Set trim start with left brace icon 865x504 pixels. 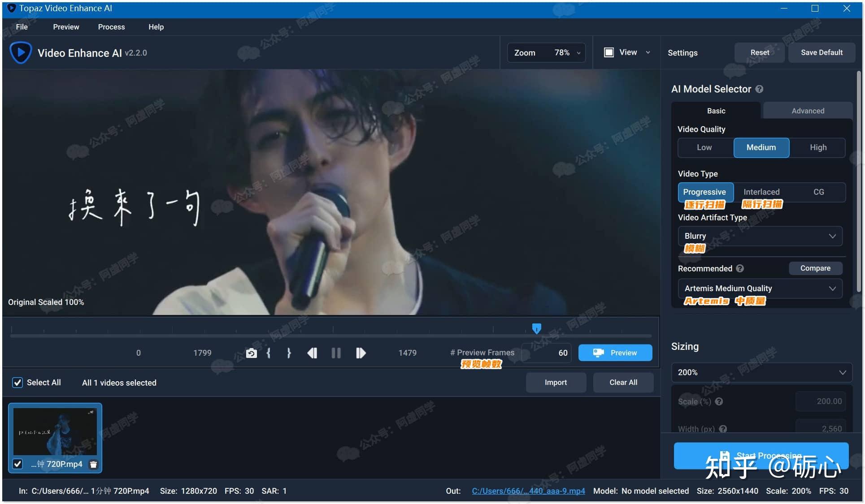(x=268, y=353)
